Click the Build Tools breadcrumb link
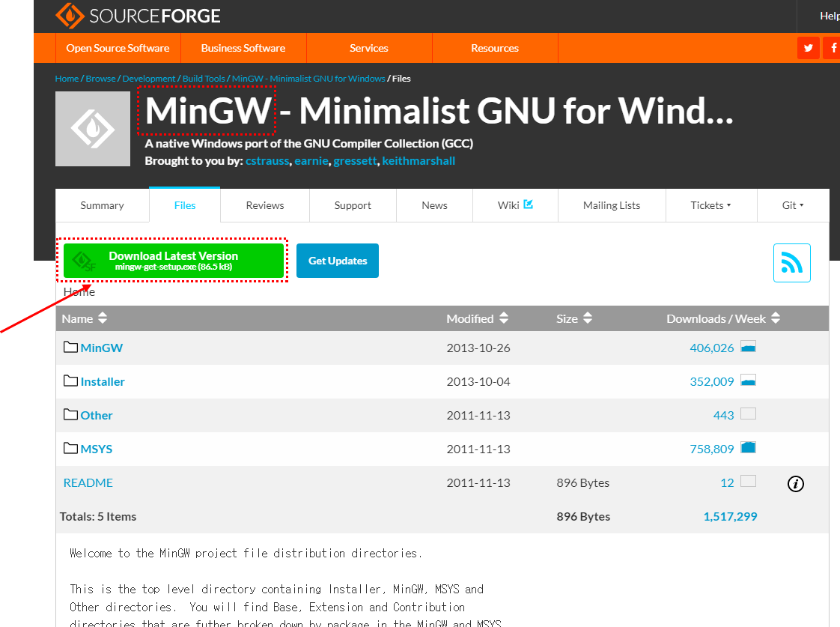The width and height of the screenshot is (840, 627). coord(204,78)
